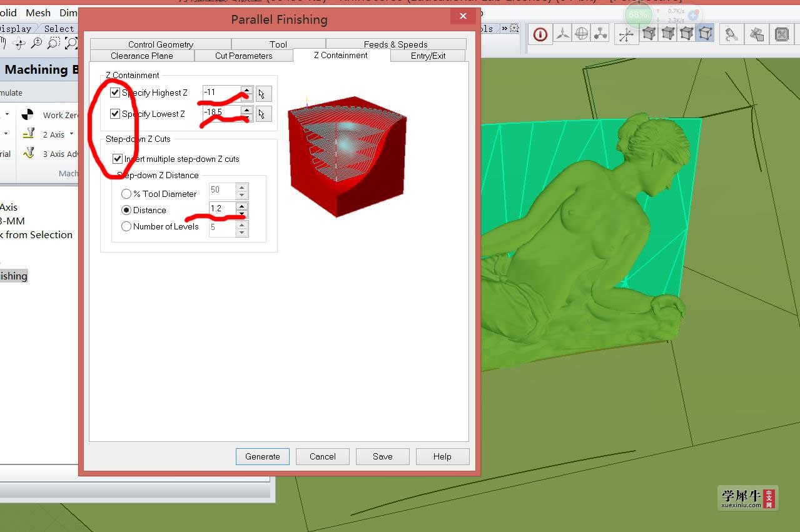800x532 pixels.
Task: Switch to the Entry/Exit tab
Action: pyautogui.click(x=428, y=56)
